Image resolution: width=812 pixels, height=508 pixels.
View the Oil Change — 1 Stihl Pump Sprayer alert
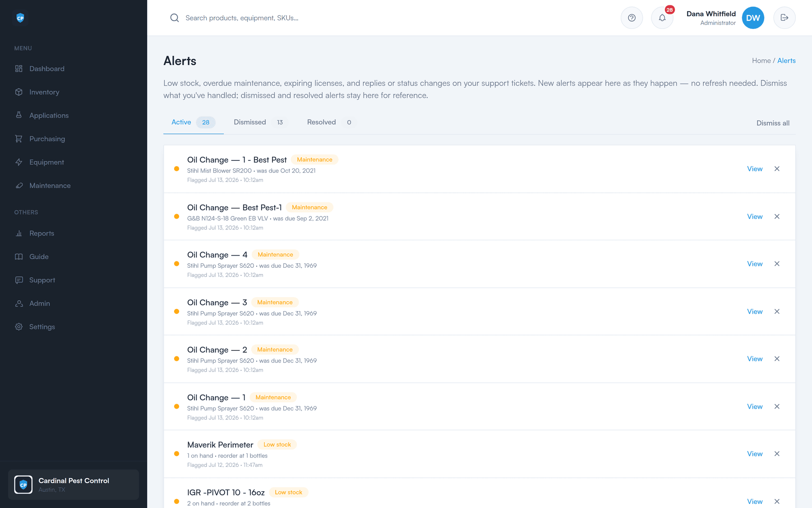pyautogui.click(x=755, y=406)
